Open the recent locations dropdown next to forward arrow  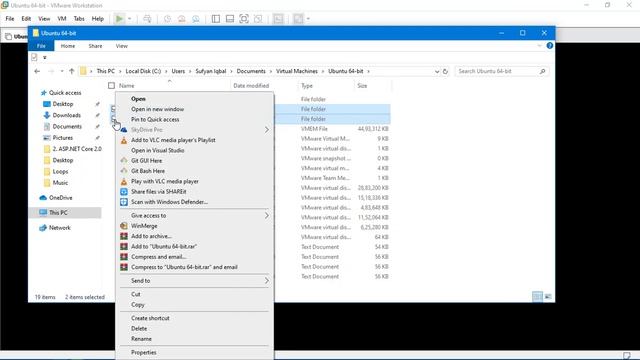[62, 71]
